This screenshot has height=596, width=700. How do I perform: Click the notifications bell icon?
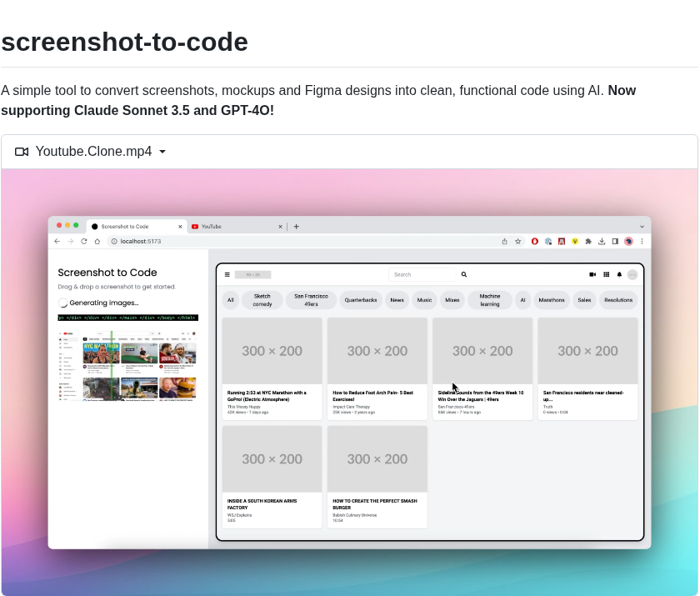(619, 274)
